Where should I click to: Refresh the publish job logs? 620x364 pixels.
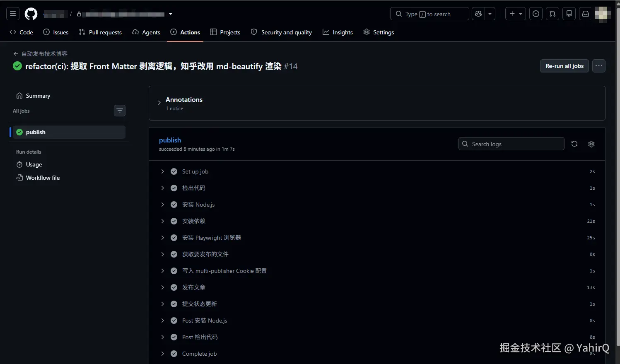[574, 144]
